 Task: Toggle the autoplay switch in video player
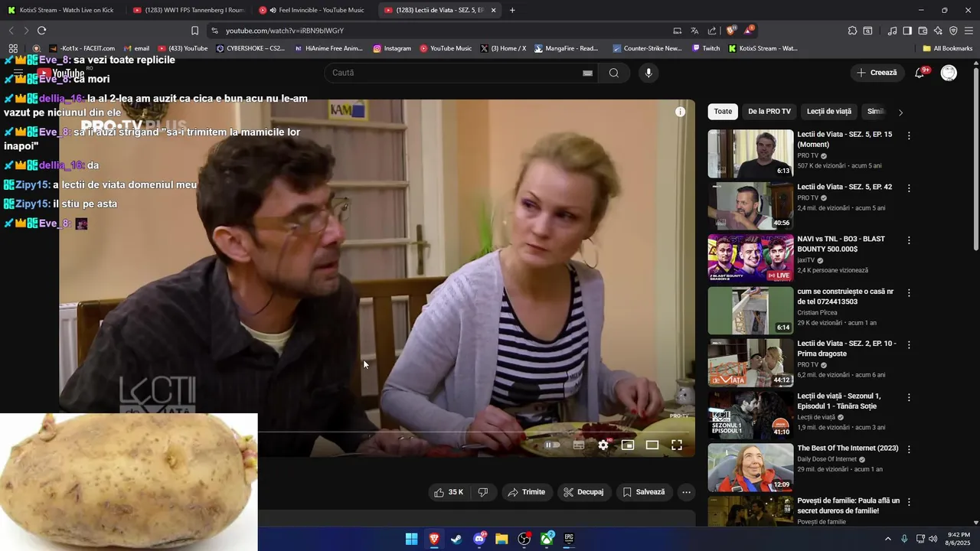click(552, 445)
